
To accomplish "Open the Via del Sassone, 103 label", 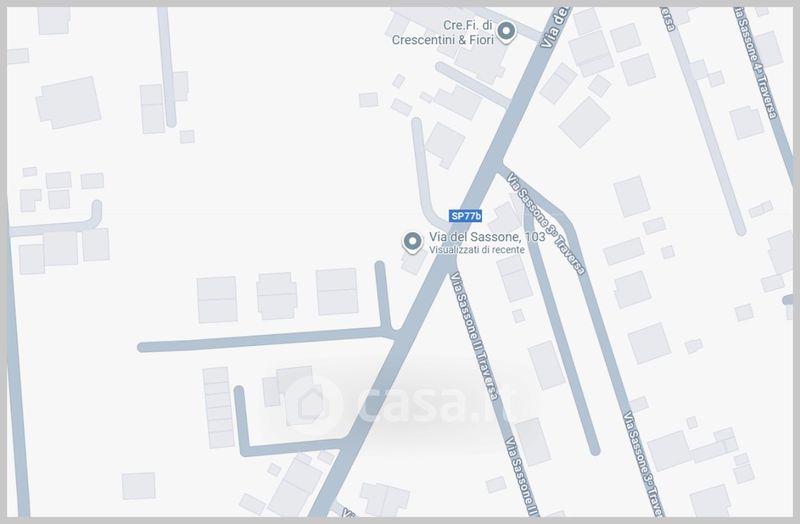I will (487, 237).
